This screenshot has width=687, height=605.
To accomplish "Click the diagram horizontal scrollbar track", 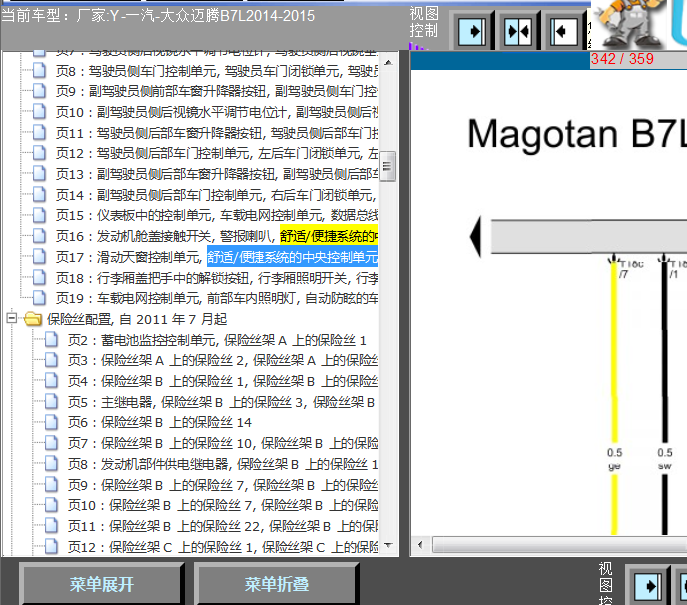I will point(560,545).
